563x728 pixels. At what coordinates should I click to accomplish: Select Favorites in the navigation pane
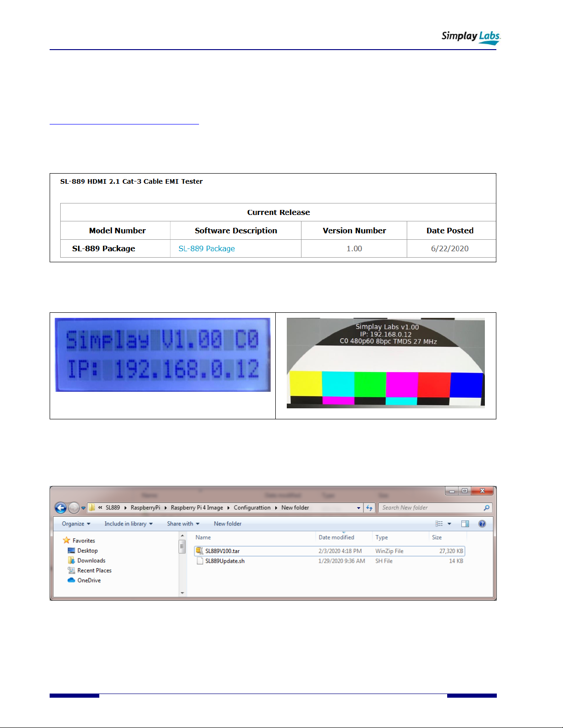pyautogui.click(x=84, y=541)
